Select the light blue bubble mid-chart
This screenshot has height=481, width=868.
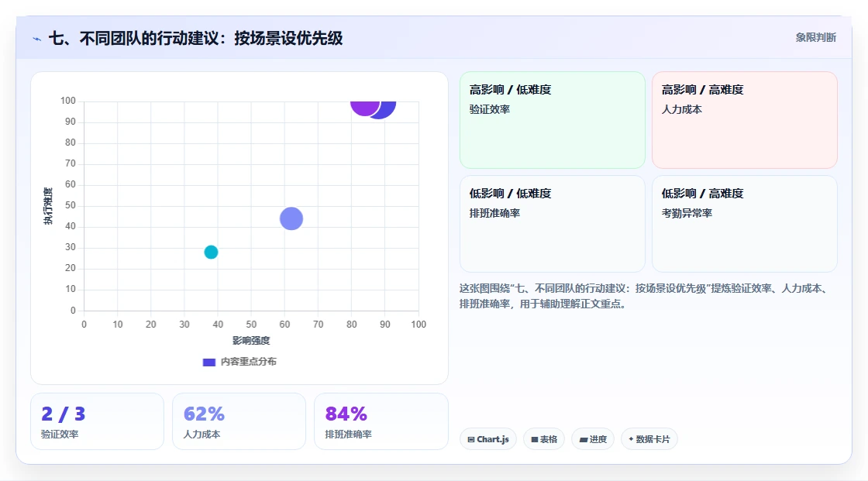[291, 218]
